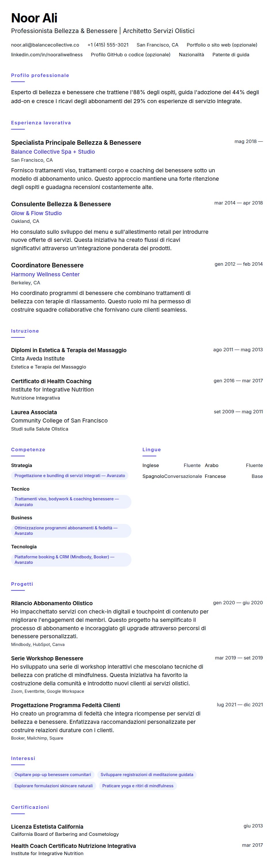This screenshot has height=868, width=274.
Task: Click the Ospitare pop-up benessere comunitari tag
Action: [53, 775]
